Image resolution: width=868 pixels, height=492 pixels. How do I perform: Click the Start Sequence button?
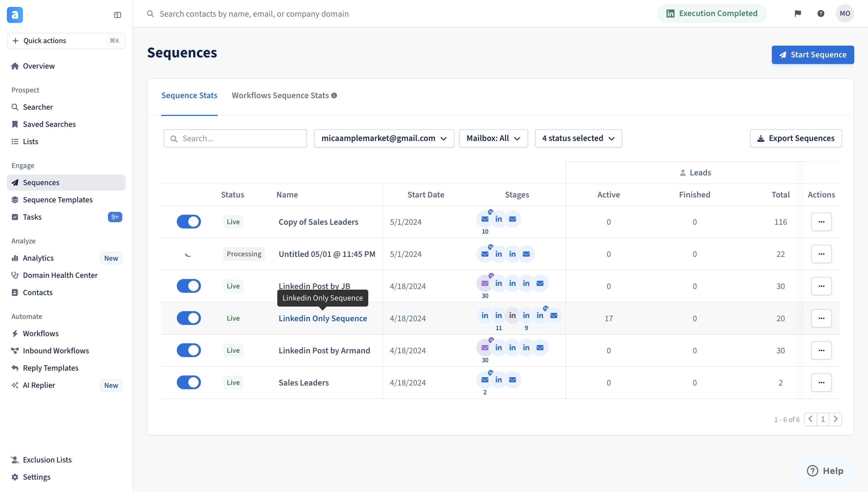[812, 55]
